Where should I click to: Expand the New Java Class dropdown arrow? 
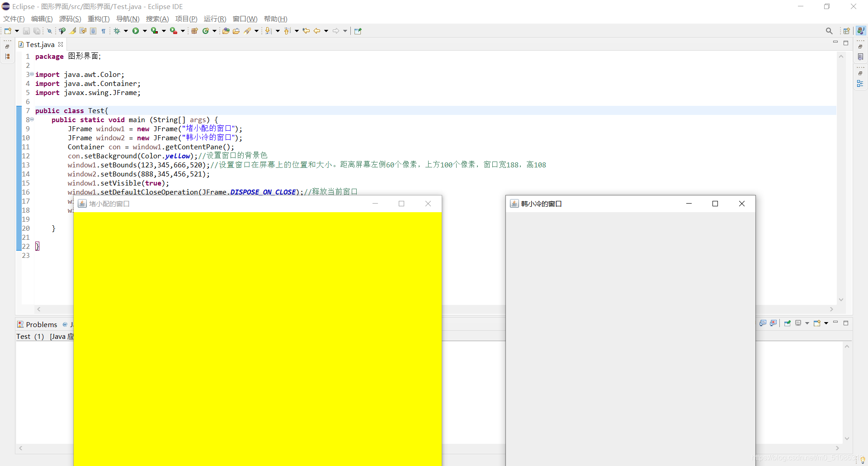pos(214,31)
